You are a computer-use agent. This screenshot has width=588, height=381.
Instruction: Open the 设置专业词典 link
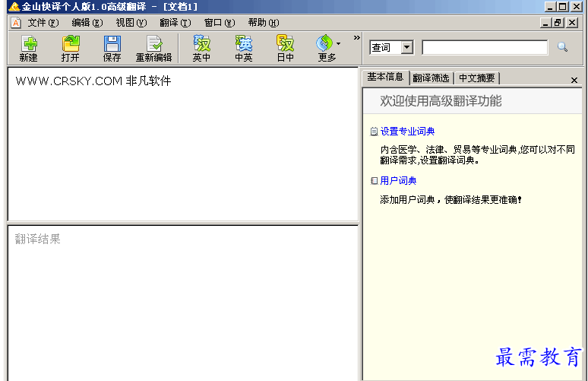click(x=407, y=132)
